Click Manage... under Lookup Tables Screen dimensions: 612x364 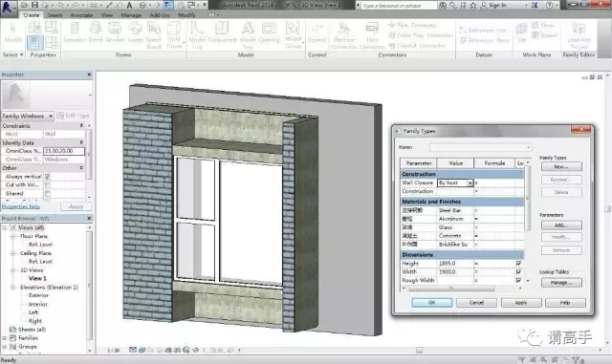[x=561, y=283]
